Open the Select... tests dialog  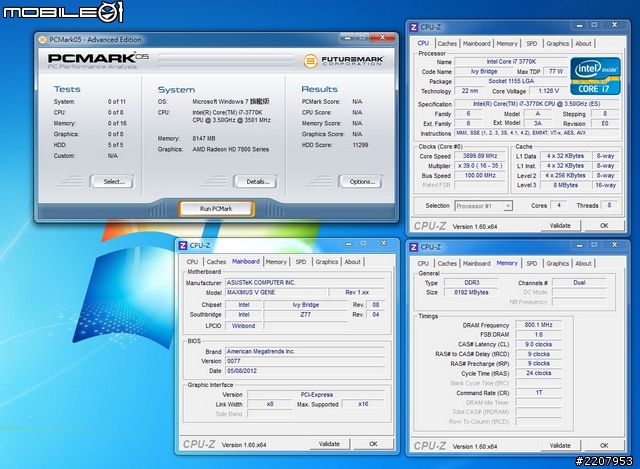114,182
